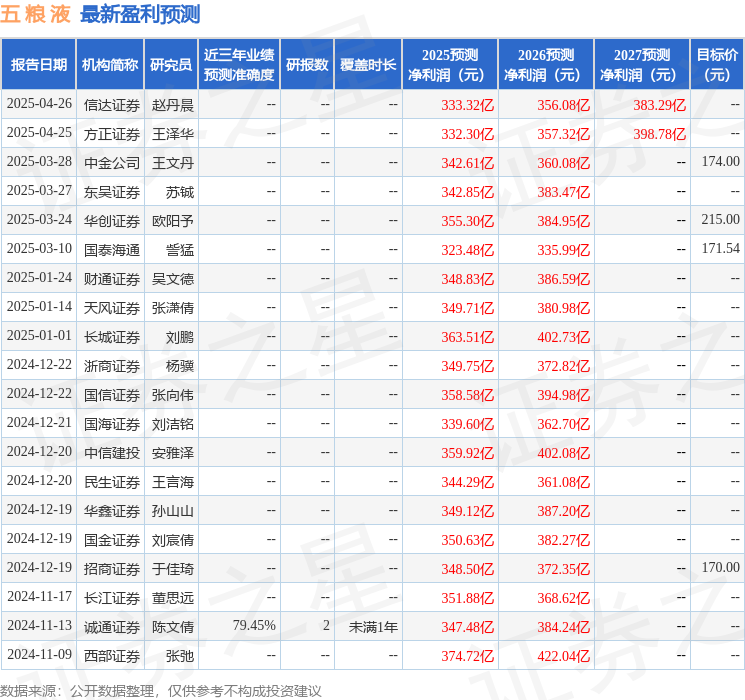Select the 215.00 target price cell
Image resolution: width=745 pixels, height=700 pixels.
[x=720, y=220]
